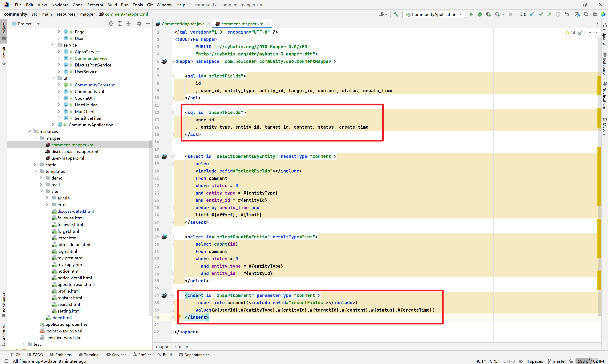Select CommunityApplication run configuration dropdown
The height and width of the screenshot is (364, 608).
[433, 15]
